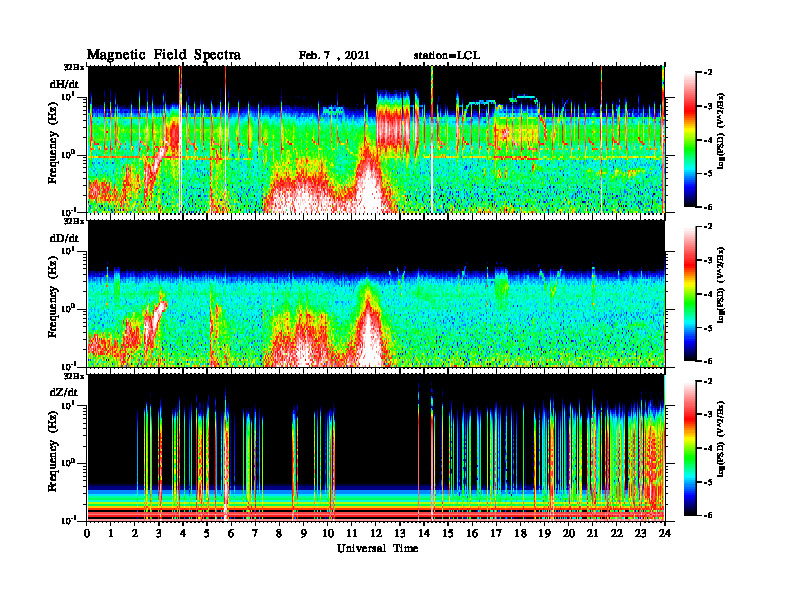This screenshot has width=792, height=612.
Task: Click hour "23" on the Universal Time axis
Action: [x=640, y=534]
